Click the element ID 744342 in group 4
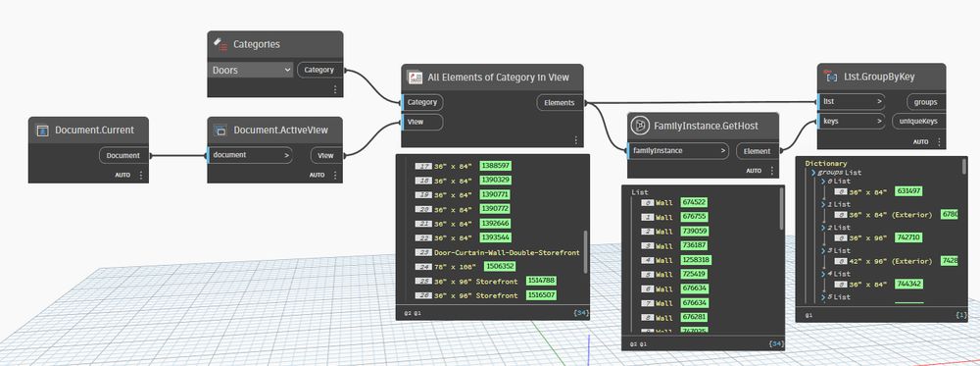980x366 pixels. pos(908,284)
